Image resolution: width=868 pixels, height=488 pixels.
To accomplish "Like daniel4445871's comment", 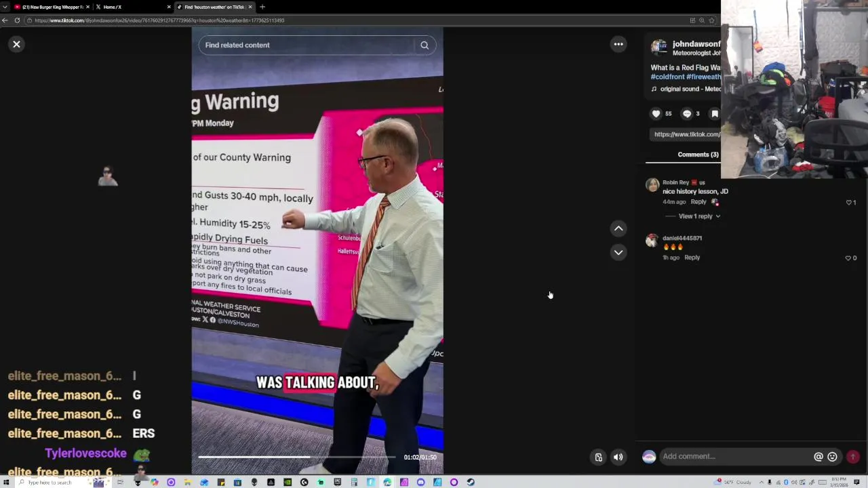I will (x=848, y=258).
